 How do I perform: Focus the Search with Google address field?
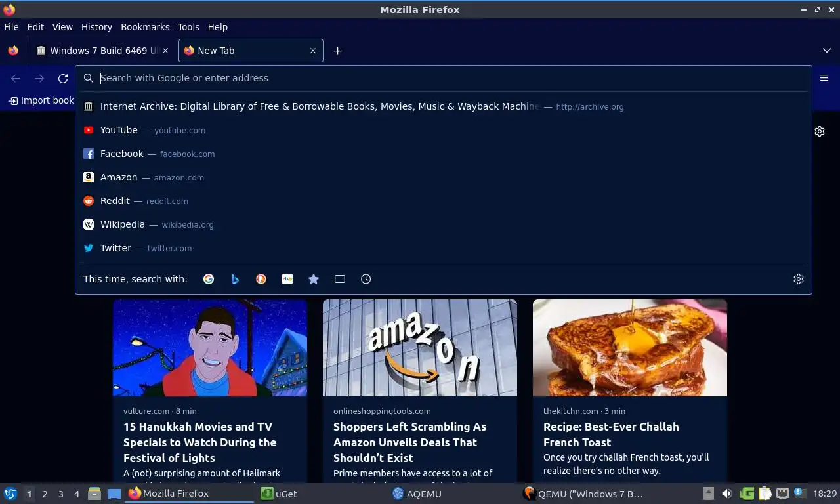[443, 78]
